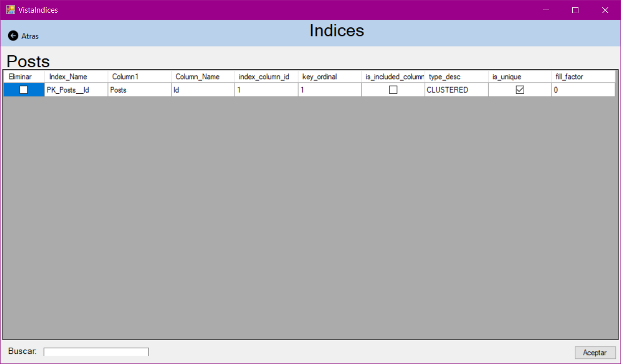Click the key_ordinal column header
This screenshot has width=621, height=364.
click(x=329, y=76)
